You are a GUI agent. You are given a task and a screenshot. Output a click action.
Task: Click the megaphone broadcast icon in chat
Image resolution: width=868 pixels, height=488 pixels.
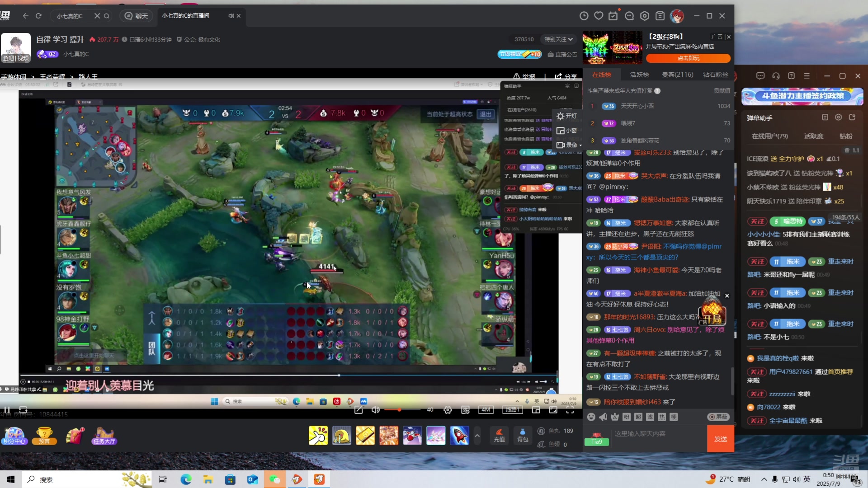tap(603, 417)
